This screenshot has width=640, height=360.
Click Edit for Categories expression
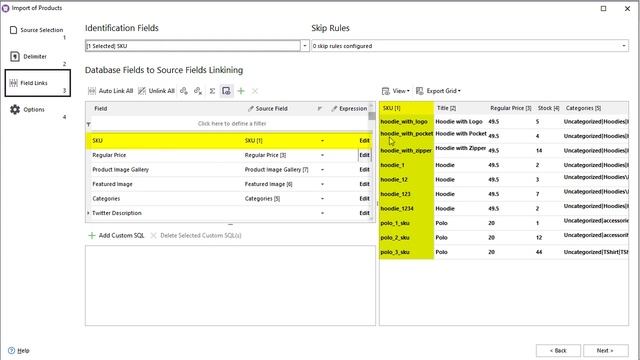point(364,199)
